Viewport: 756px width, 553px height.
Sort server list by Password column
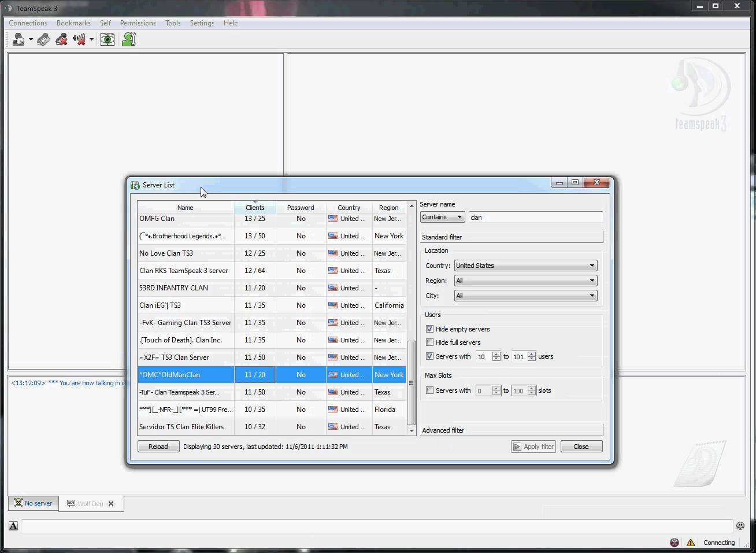(301, 208)
